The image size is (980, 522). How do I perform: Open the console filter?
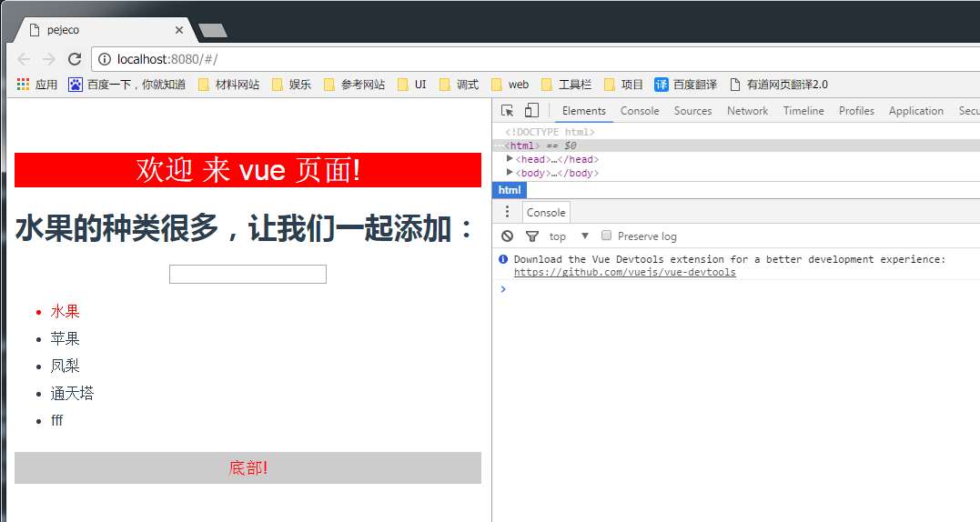(532, 236)
